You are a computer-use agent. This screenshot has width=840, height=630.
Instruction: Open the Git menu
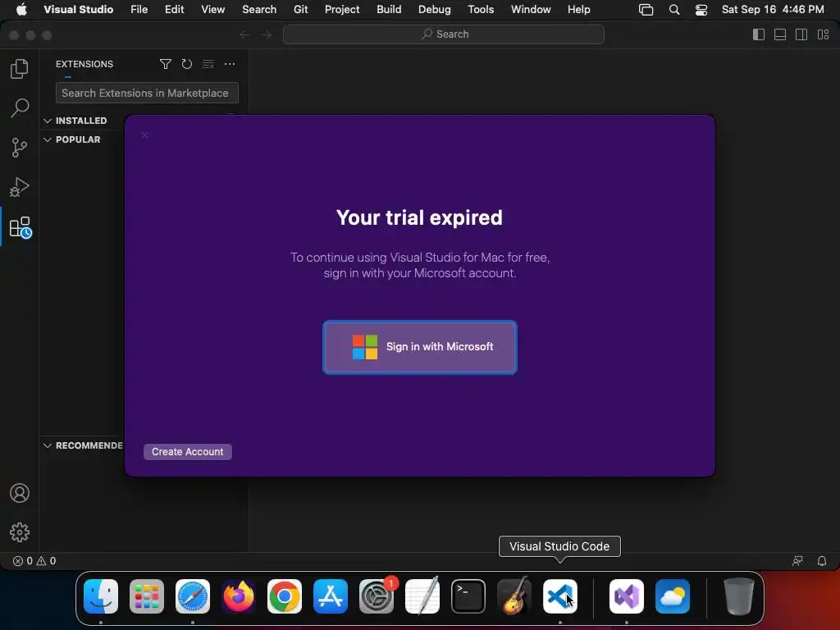(x=300, y=10)
